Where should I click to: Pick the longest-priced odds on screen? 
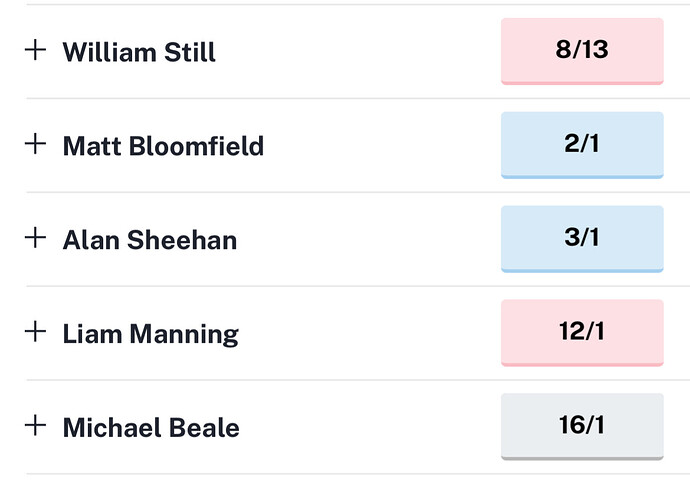click(581, 426)
